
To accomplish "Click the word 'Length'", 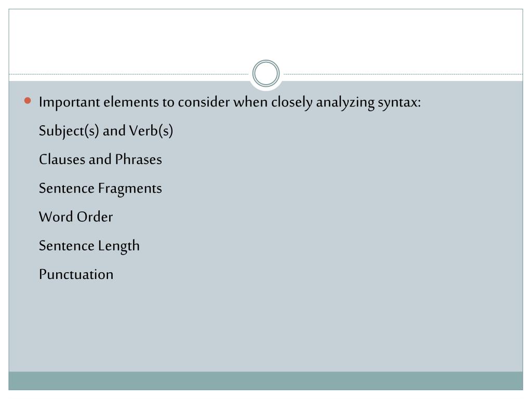I will tap(119, 246).
